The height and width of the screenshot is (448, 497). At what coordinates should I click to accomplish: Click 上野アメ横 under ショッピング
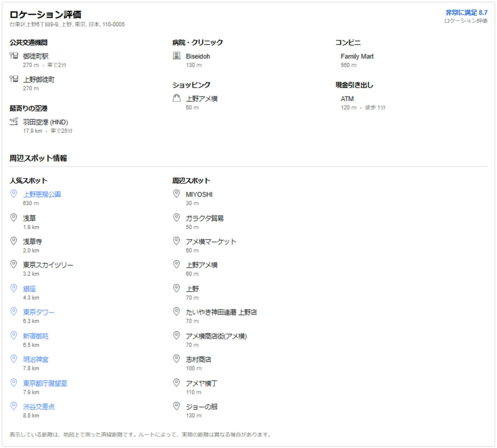[x=202, y=99]
